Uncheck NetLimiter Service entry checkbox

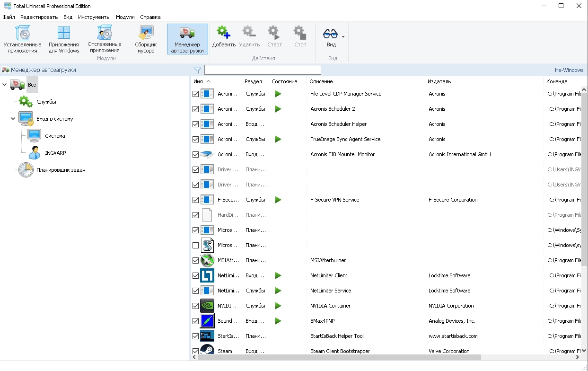(x=196, y=291)
